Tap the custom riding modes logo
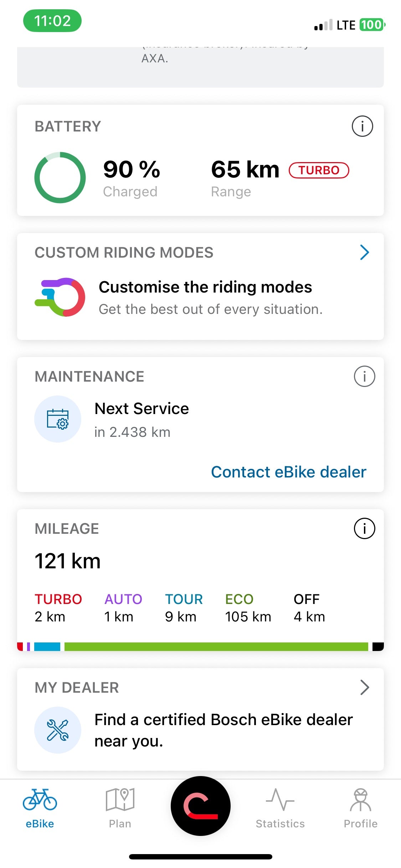 pyautogui.click(x=60, y=297)
